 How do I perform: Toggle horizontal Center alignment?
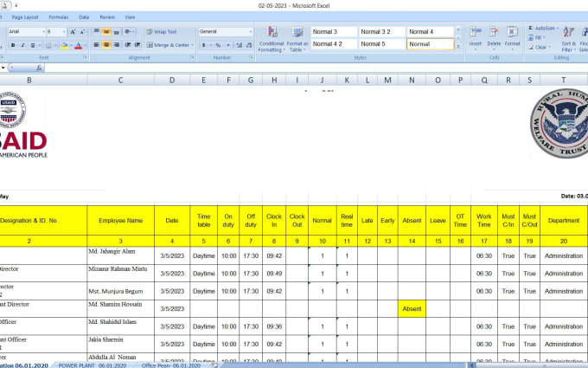tap(106, 45)
